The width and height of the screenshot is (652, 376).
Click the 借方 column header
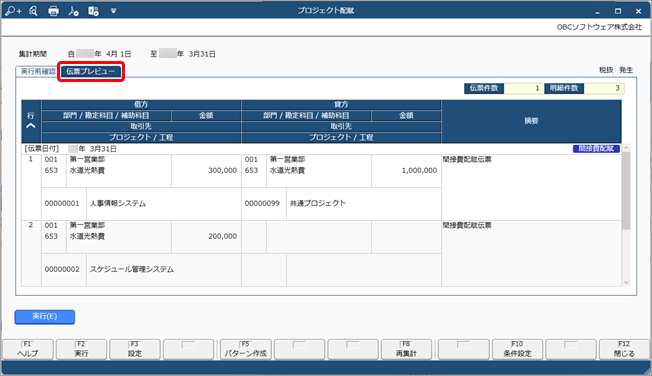point(141,104)
